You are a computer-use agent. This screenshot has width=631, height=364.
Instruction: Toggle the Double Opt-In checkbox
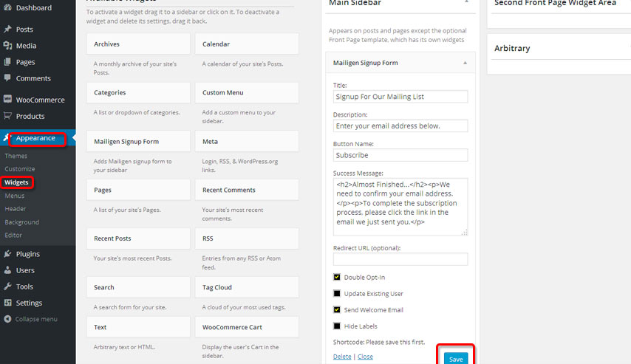pos(337,277)
